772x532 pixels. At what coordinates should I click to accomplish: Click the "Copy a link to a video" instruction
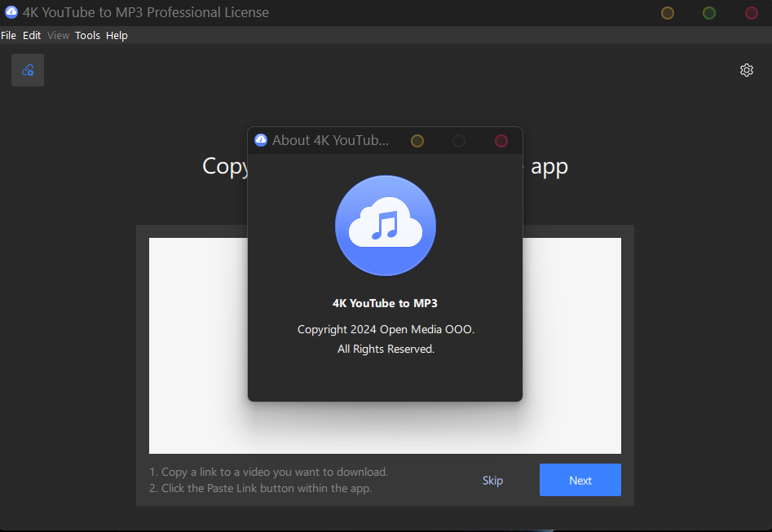tap(269, 472)
